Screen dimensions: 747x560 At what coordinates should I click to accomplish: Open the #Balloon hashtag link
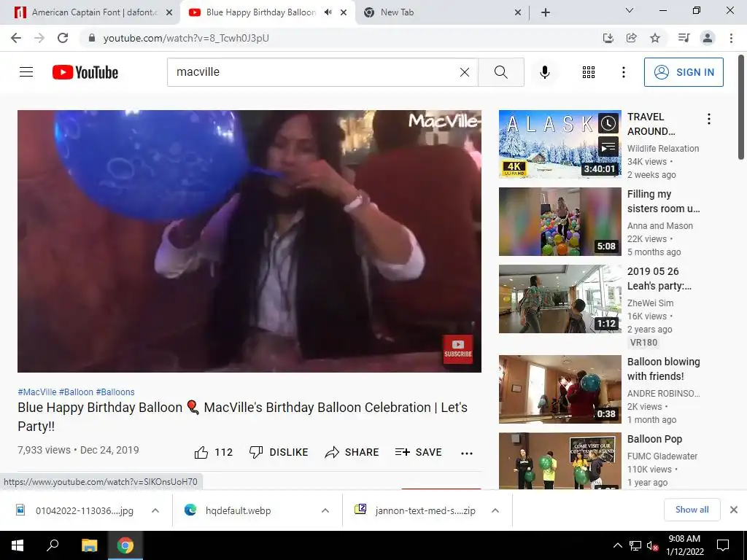point(76,392)
